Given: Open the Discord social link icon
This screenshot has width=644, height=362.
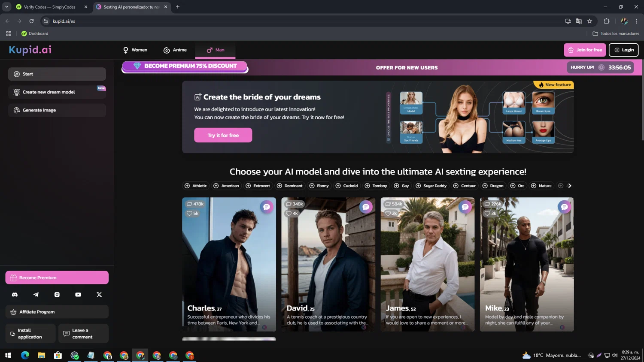Looking at the screenshot, I should [15, 295].
